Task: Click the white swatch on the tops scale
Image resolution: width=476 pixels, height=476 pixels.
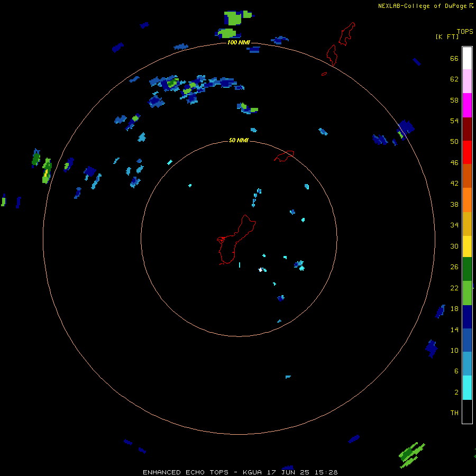Action: (x=467, y=58)
